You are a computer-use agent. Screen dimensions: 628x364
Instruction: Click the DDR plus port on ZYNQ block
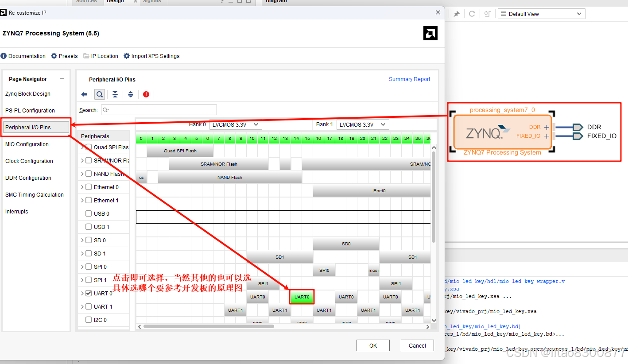click(x=547, y=127)
